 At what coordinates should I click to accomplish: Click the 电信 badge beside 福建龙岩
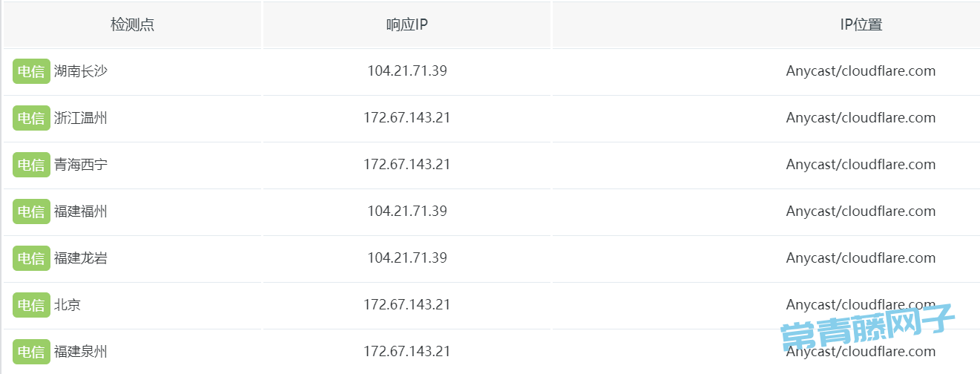31,258
